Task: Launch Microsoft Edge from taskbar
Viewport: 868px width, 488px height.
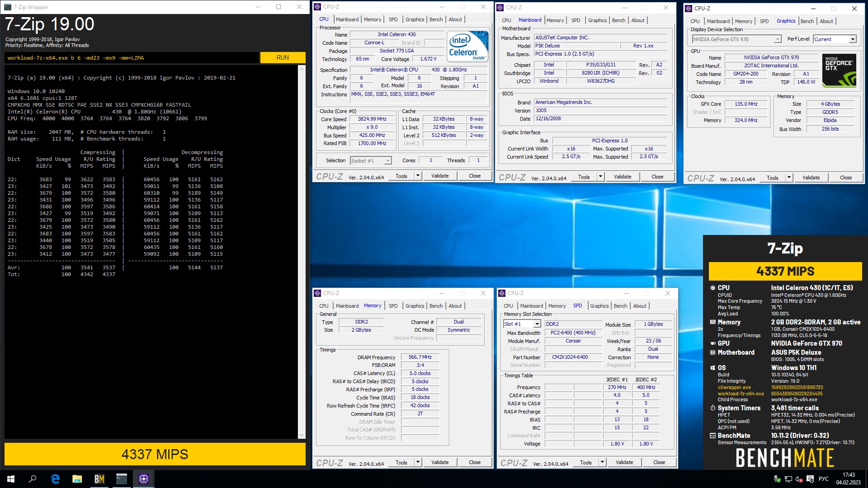Action: 55,479
